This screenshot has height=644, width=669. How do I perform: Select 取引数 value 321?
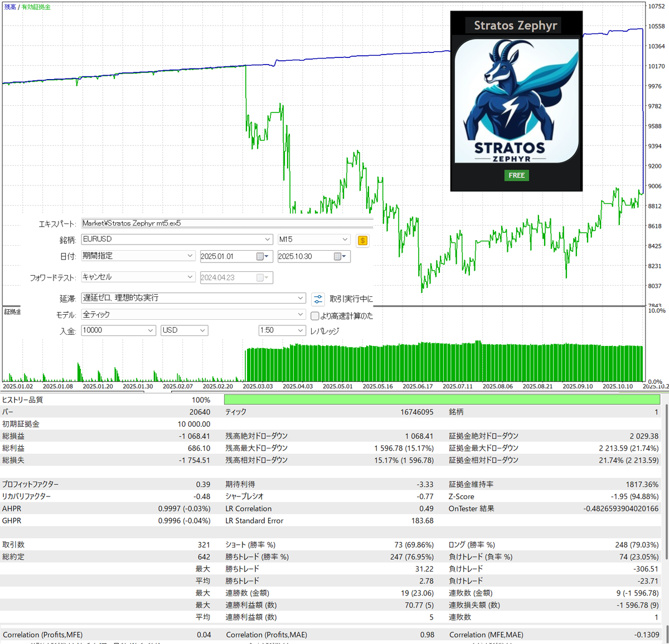click(204, 545)
